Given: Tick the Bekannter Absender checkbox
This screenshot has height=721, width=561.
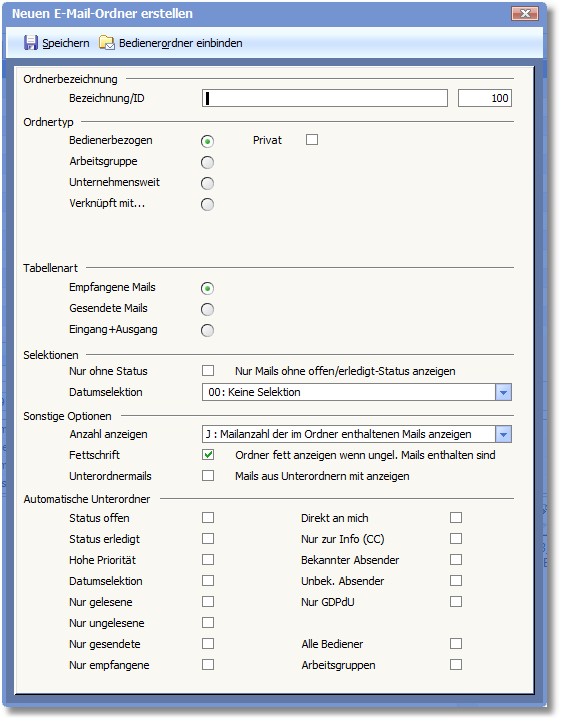Looking at the screenshot, I should click(x=456, y=560).
